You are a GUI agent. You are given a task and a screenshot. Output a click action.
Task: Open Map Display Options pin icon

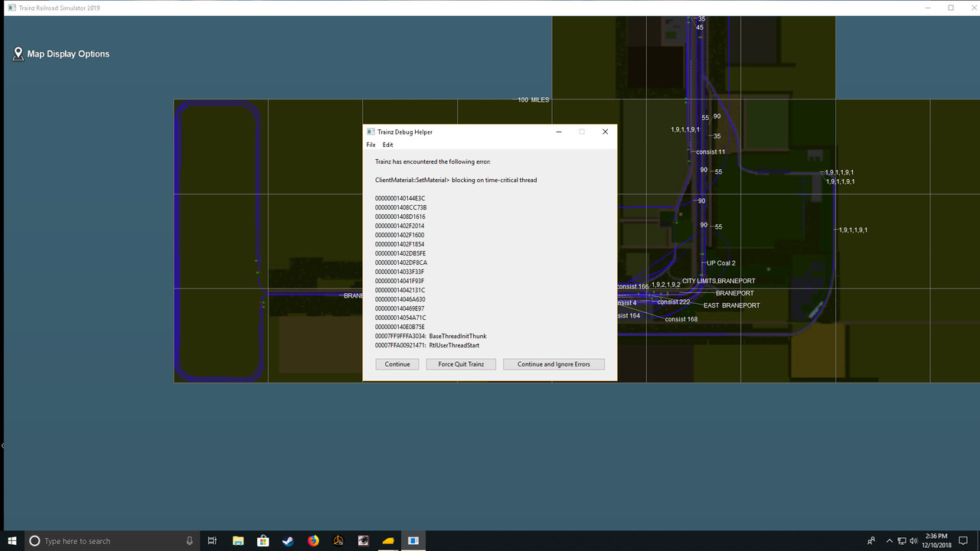point(18,54)
